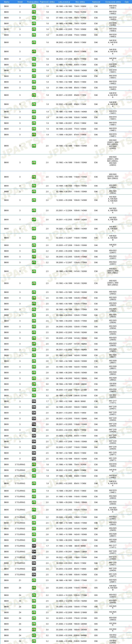Click petrol icon in 3 Touring N45 B16 row
The width and height of the screenshot is (132, 644).
click(34, 470)
